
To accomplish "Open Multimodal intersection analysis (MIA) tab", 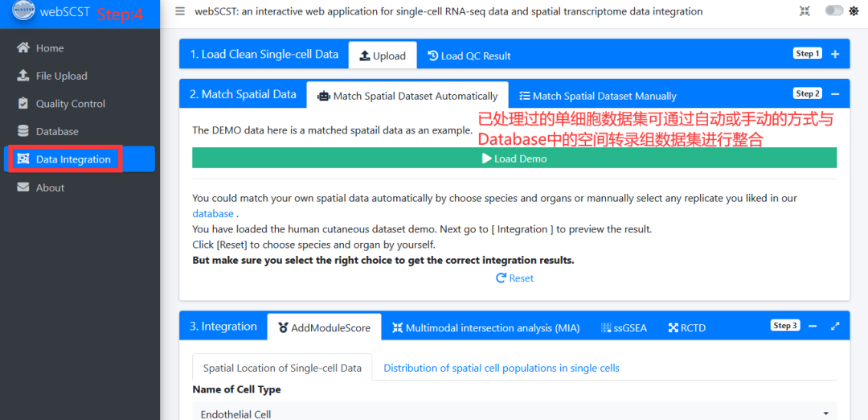I will point(486,327).
